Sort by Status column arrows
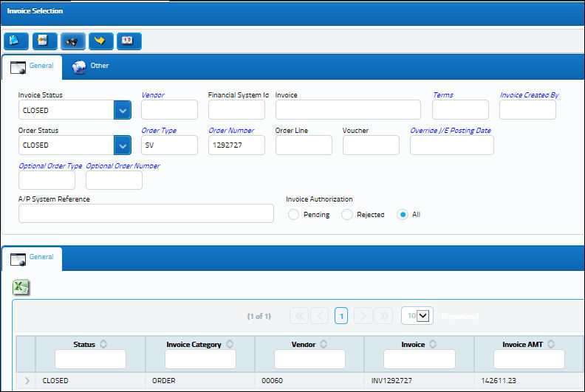Viewport: 585px width, 392px height. pyautogui.click(x=103, y=344)
